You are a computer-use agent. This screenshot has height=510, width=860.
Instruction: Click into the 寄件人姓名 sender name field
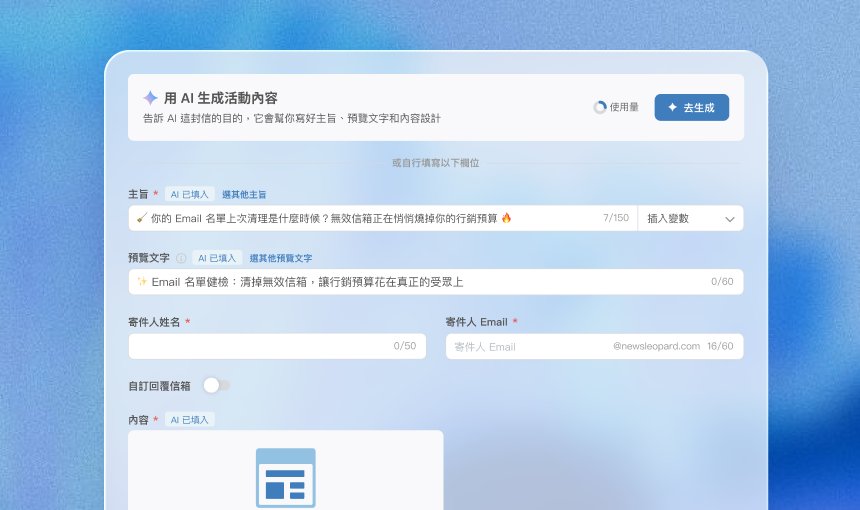coord(278,346)
